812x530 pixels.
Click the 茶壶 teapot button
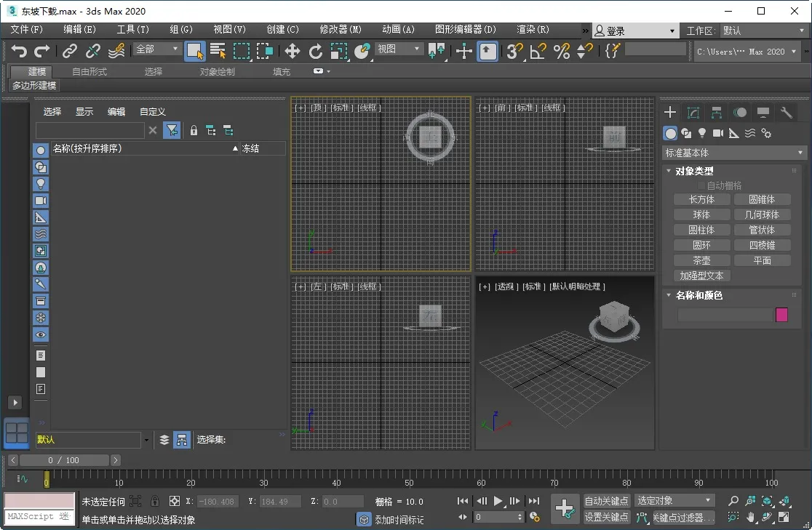[701, 260]
